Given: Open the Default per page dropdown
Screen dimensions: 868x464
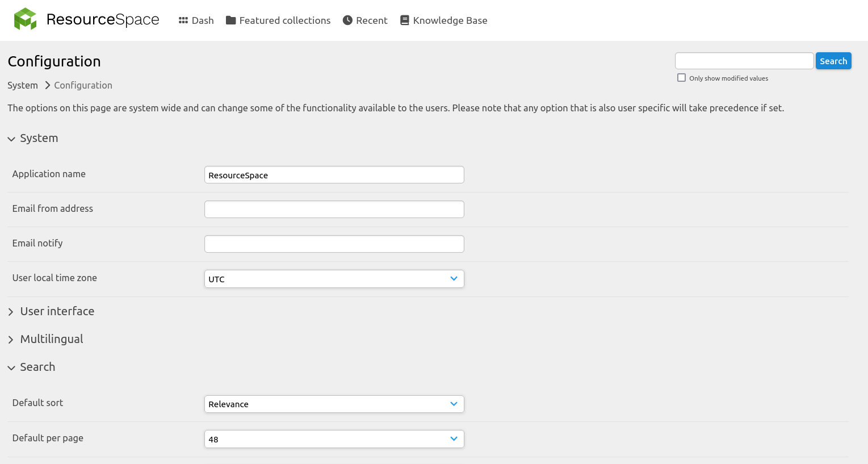Looking at the screenshot, I should pyautogui.click(x=334, y=439).
